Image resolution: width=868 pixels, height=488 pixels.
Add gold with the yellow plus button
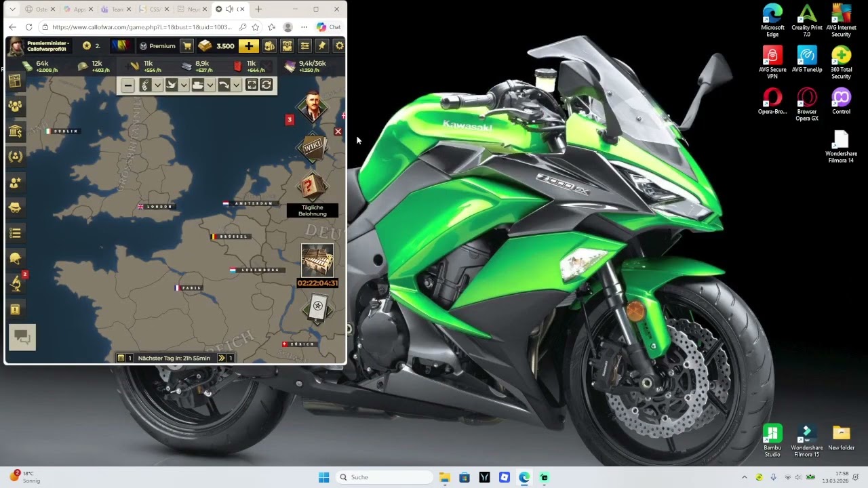[248, 46]
